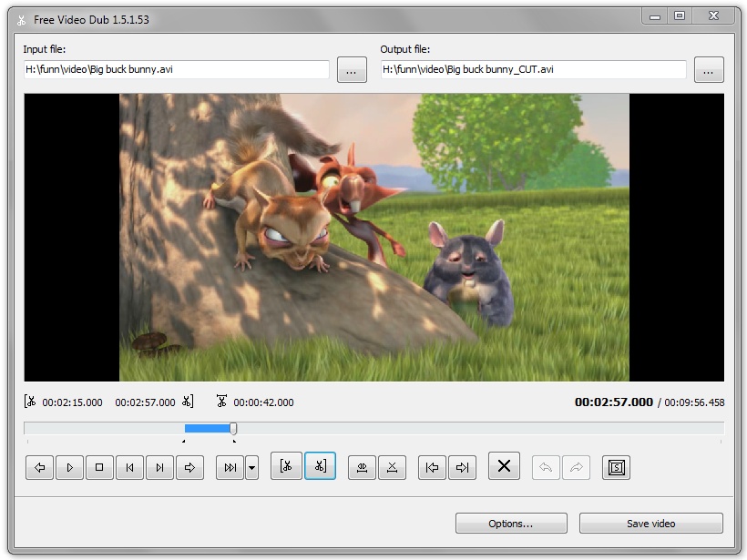Click the fast-forward to next keyframe button

(x=230, y=468)
